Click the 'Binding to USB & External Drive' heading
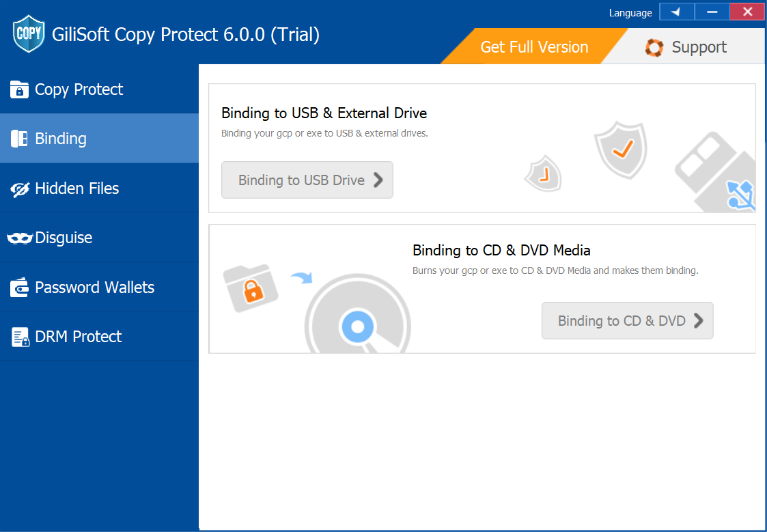The image size is (767, 532). point(324,113)
